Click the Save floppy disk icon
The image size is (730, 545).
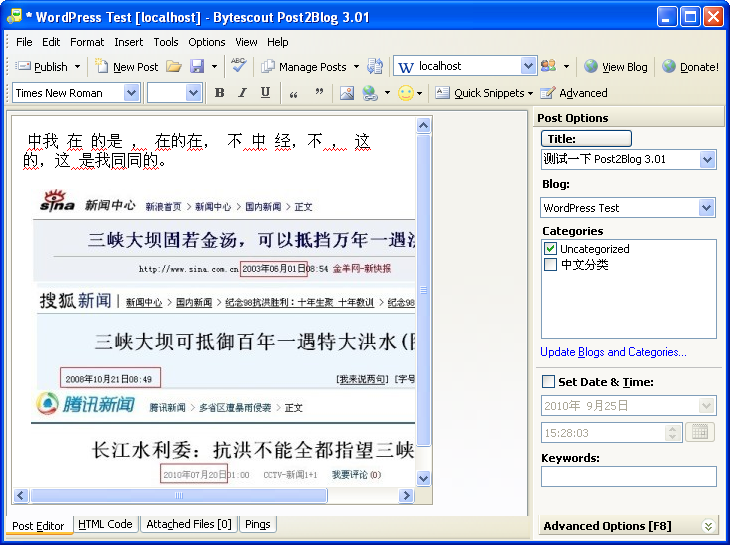(197, 67)
